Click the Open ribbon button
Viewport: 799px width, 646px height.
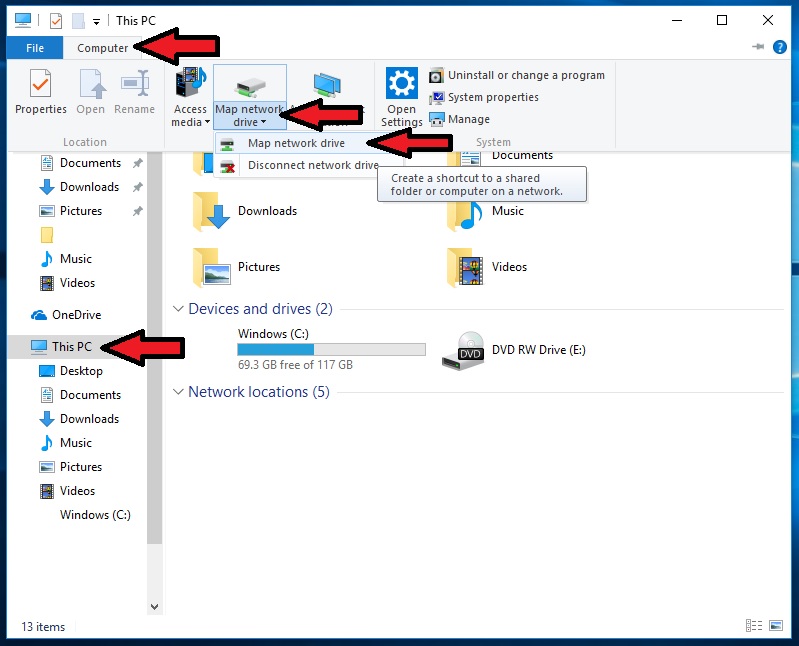91,92
